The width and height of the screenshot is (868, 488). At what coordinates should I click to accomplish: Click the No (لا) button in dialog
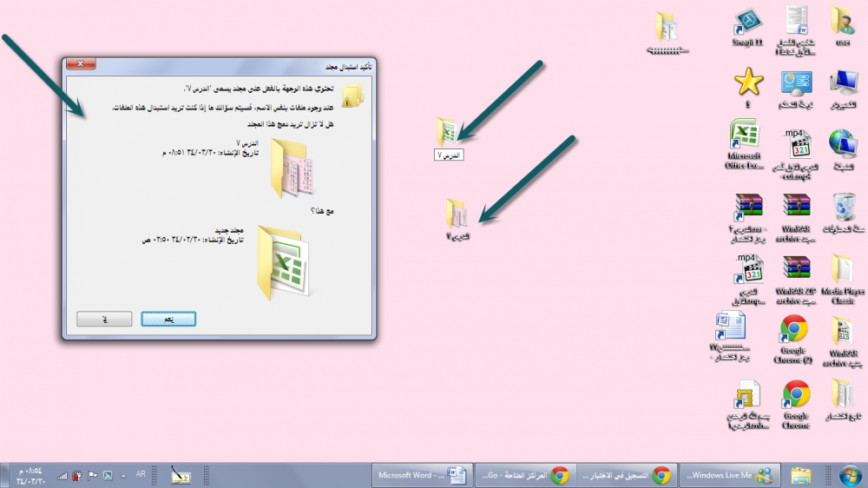(x=104, y=319)
